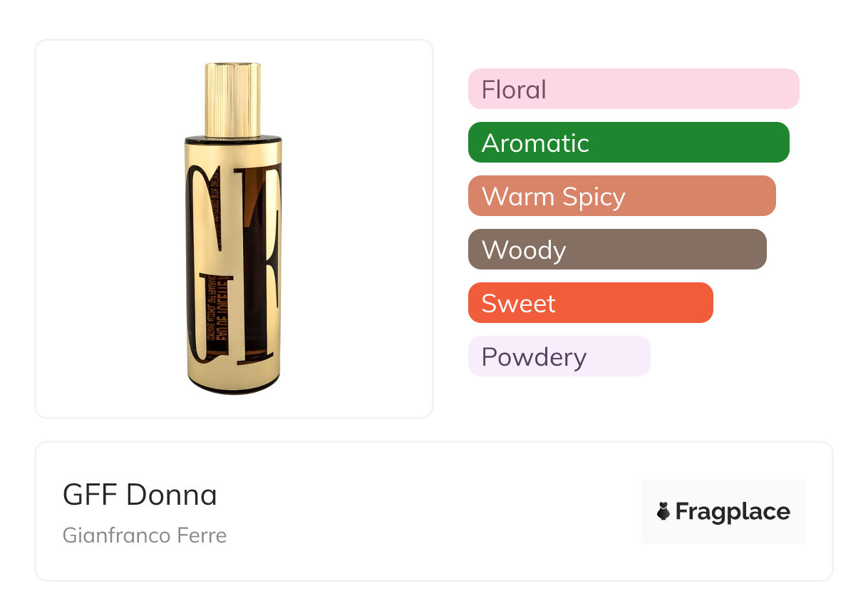The height and width of the screenshot is (616, 868).
Task: Click the Fragplace wordmark text
Action: [733, 511]
